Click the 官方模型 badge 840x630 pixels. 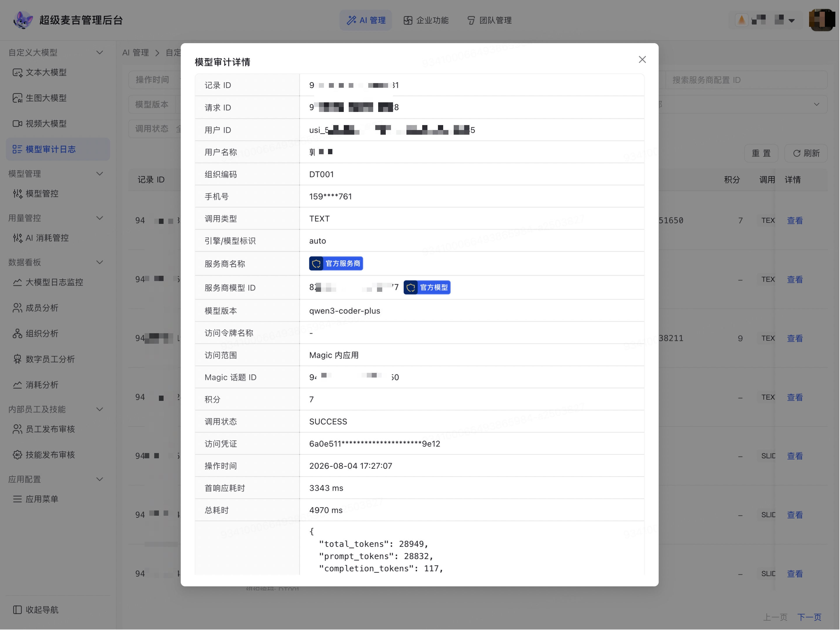coord(427,287)
